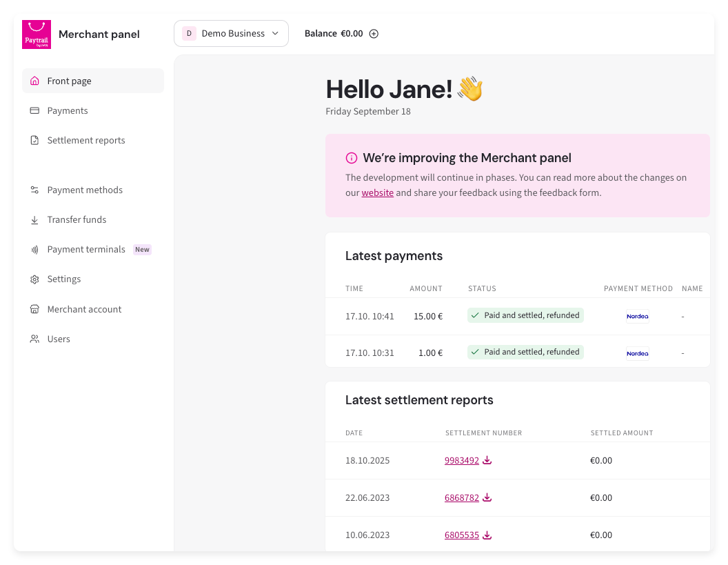The width and height of the screenshot is (728, 565).
Task: Click the Merchant account store icon
Action: click(x=34, y=310)
